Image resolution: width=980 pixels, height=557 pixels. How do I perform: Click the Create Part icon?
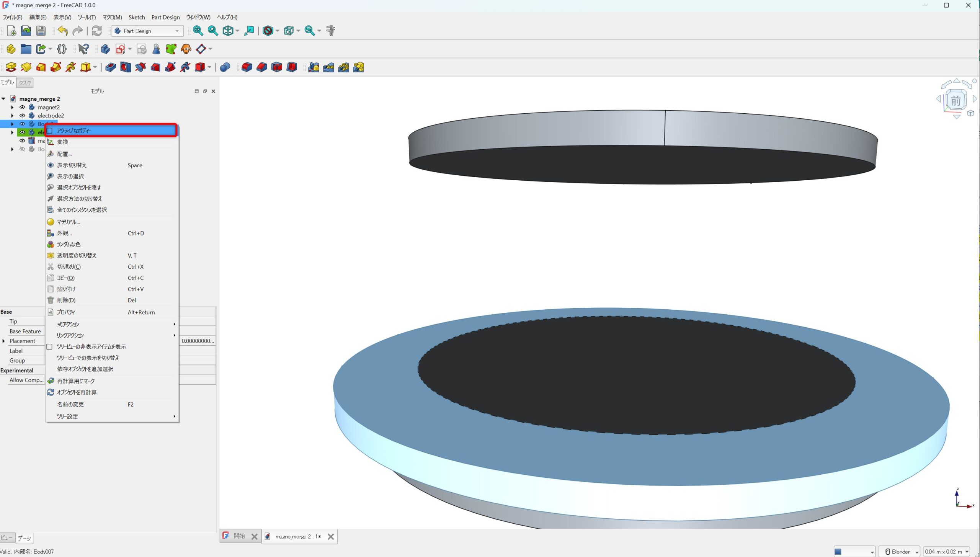[11, 49]
